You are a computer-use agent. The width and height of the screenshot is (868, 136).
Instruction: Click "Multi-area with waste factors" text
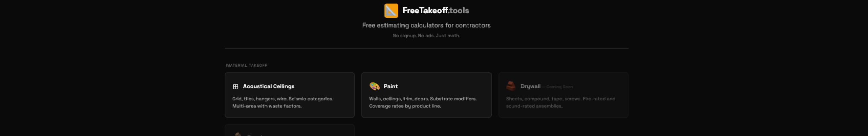[x=267, y=106]
